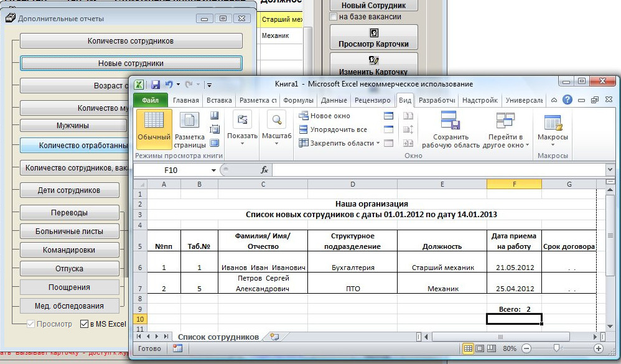Viewport: 621px width, 364px height.
Task: Click the Командировки button
Action: coord(69,250)
